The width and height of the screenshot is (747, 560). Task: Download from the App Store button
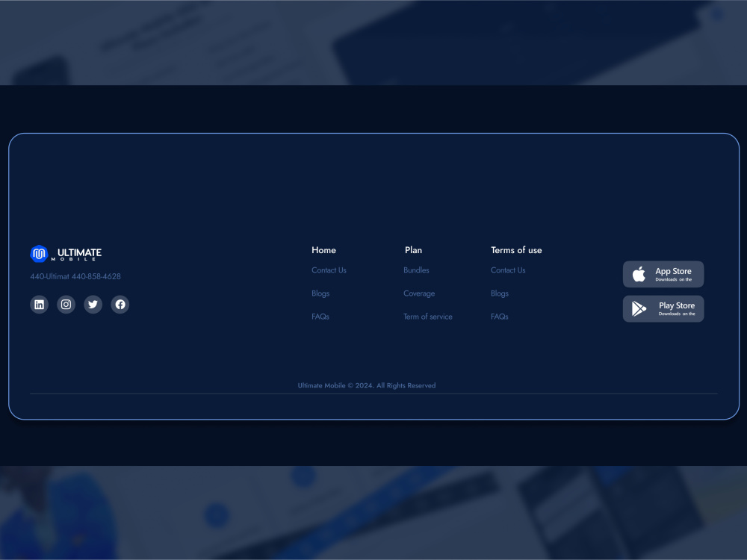663,274
